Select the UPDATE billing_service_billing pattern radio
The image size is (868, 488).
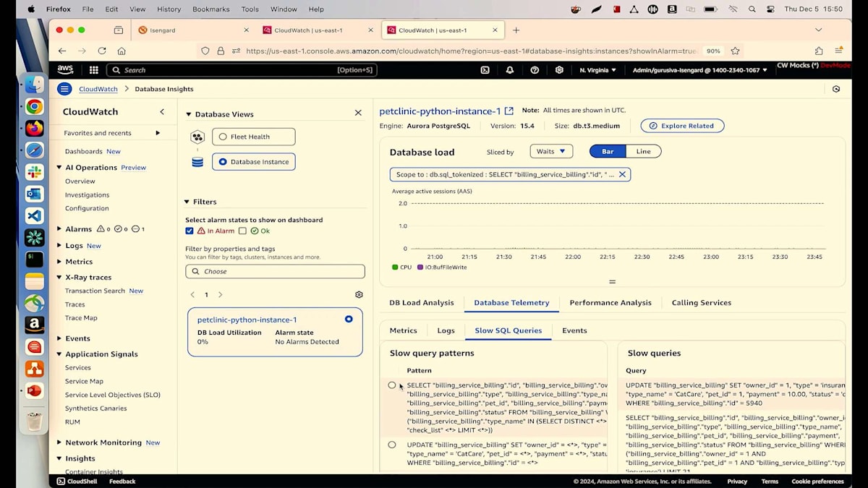point(392,445)
